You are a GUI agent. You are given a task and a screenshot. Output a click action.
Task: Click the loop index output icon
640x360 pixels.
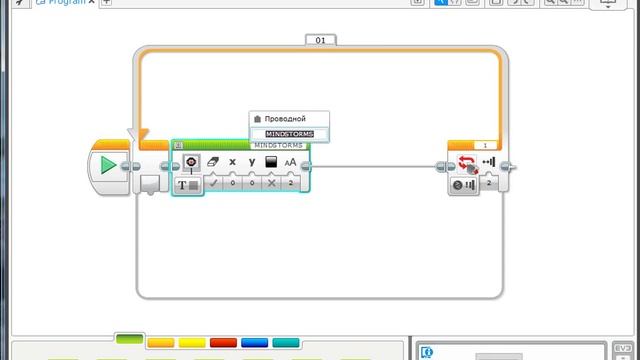pos(489,162)
